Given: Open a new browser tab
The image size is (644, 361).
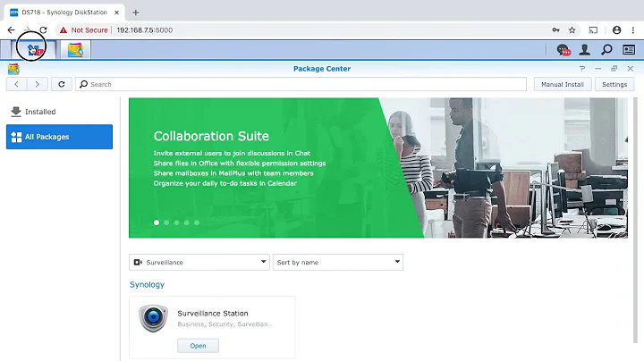Looking at the screenshot, I should pos(136,13).
